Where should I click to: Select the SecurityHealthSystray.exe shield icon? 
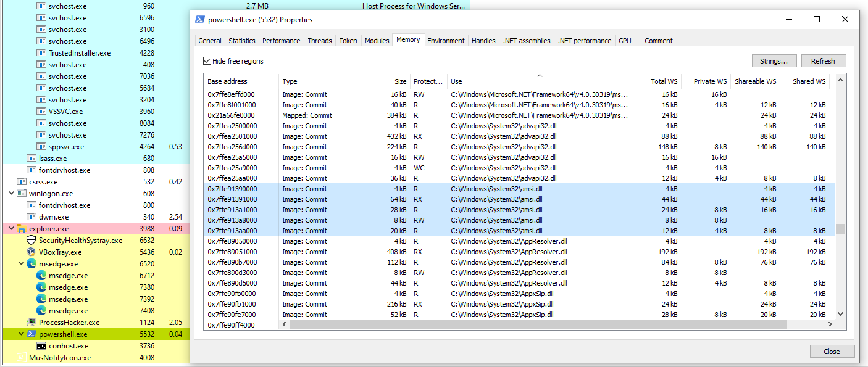31,240
